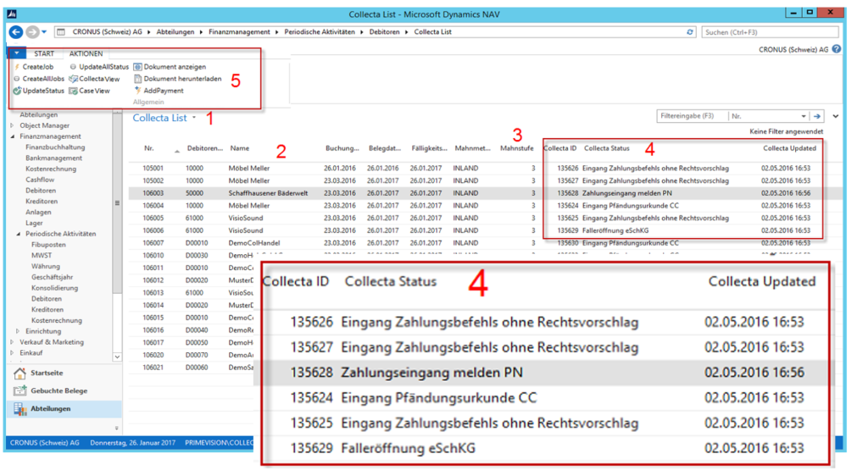Expand the Einrichtung tree node
868x476 pixels.
click(19, 331)
